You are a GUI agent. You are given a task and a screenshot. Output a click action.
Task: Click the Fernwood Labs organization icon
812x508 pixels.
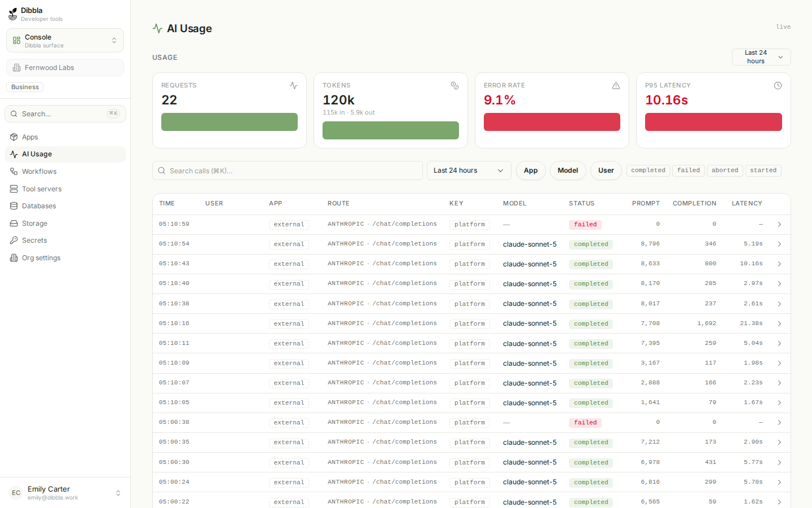pos(17,68)
